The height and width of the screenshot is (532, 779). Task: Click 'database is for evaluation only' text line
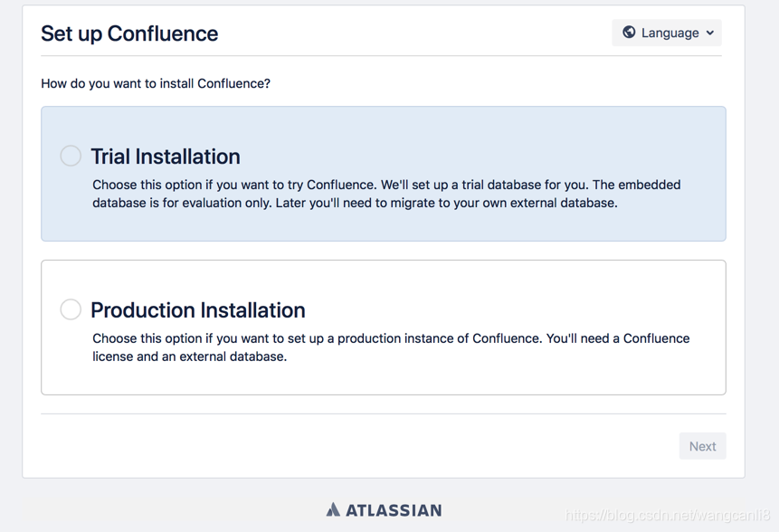point(356,204)
